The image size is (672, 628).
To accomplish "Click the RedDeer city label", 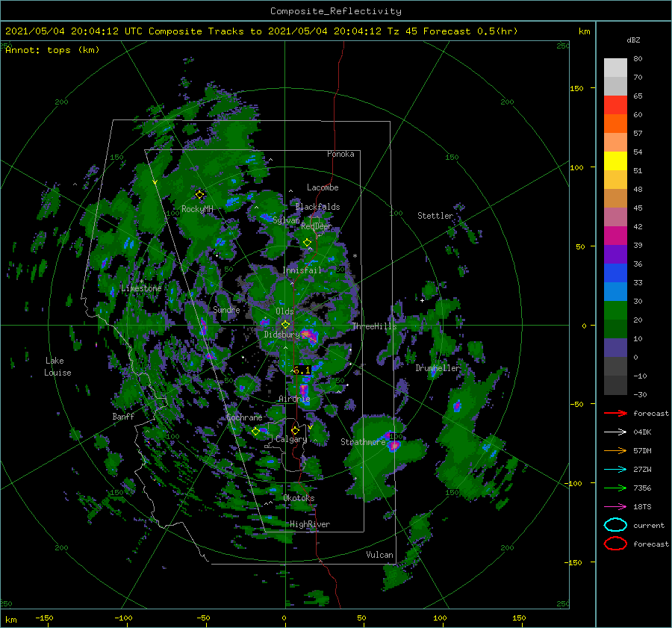I will [317, 226].
